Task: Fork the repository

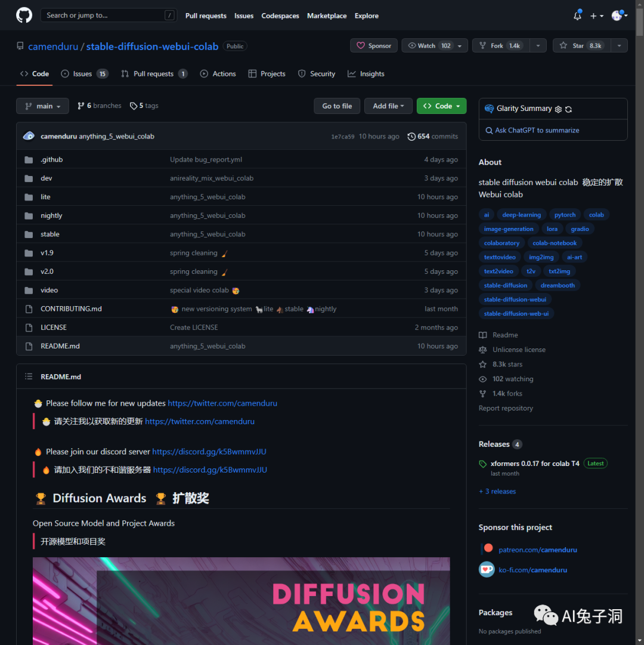Action: coord(501,46)
